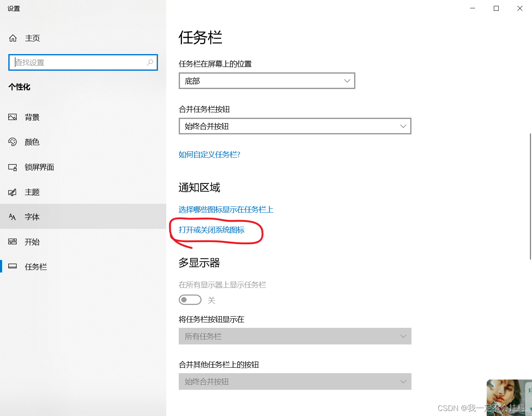Viewport: 532px width, 416px height.
Task: Click the 个性化 category heading
Action: [20, 87]
